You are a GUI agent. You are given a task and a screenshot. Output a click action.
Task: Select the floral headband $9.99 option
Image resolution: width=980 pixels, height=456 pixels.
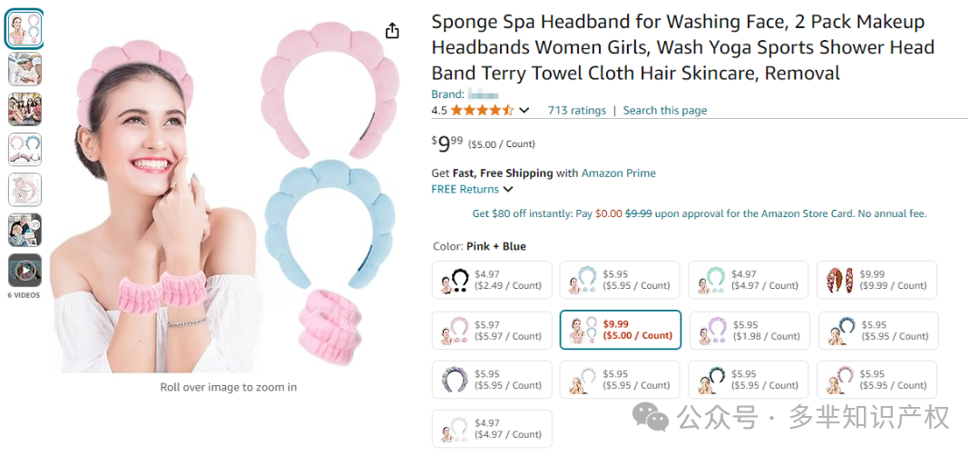(x=877, y=280)
